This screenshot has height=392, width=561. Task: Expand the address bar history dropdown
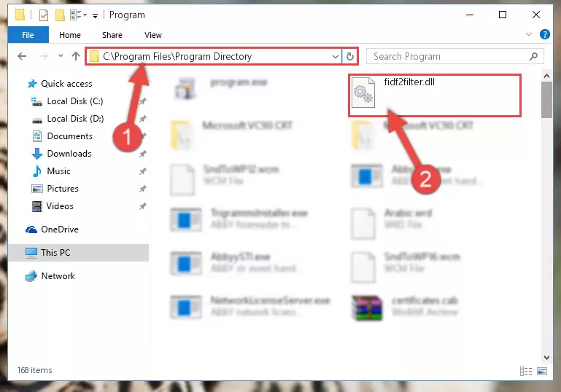point(336,56)
